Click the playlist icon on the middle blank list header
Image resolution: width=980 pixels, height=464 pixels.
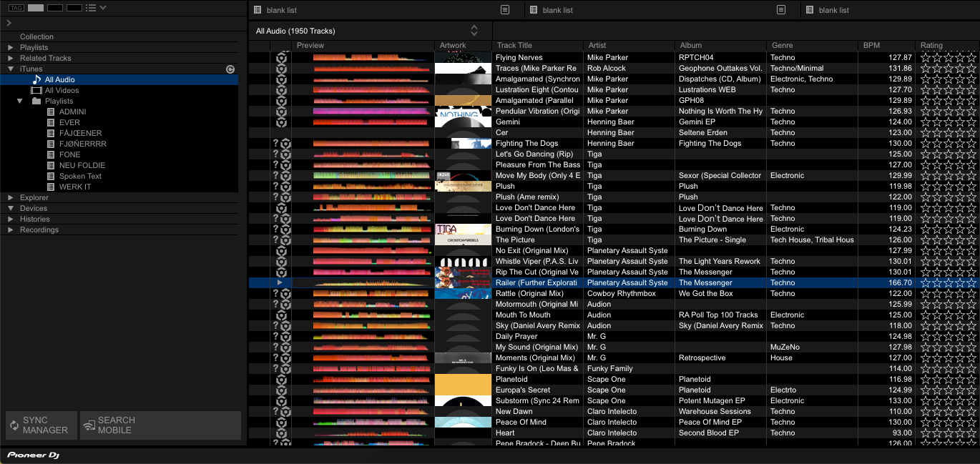click(x=533, y=10)
